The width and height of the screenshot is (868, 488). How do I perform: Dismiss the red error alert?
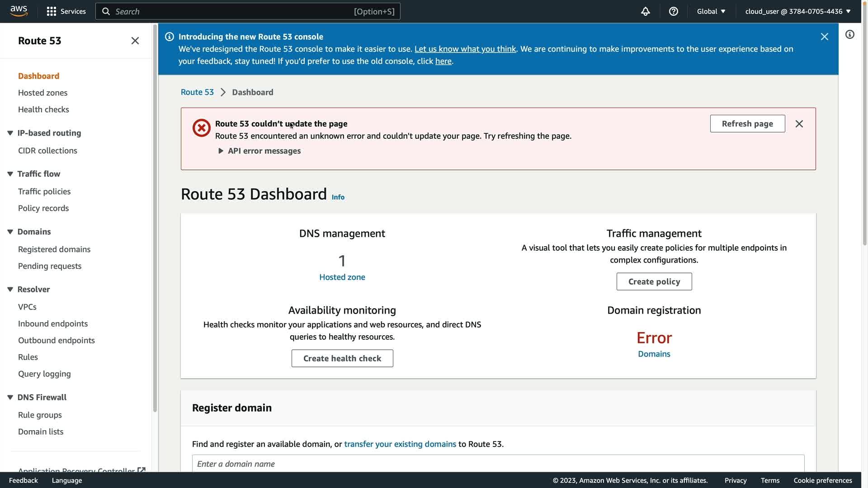(x=799, y=124)
